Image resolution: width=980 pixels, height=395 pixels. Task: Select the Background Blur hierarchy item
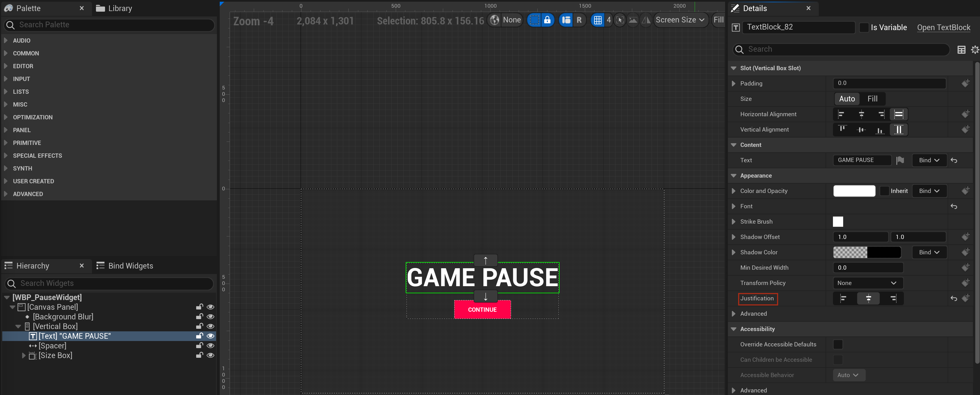point(63,317)
